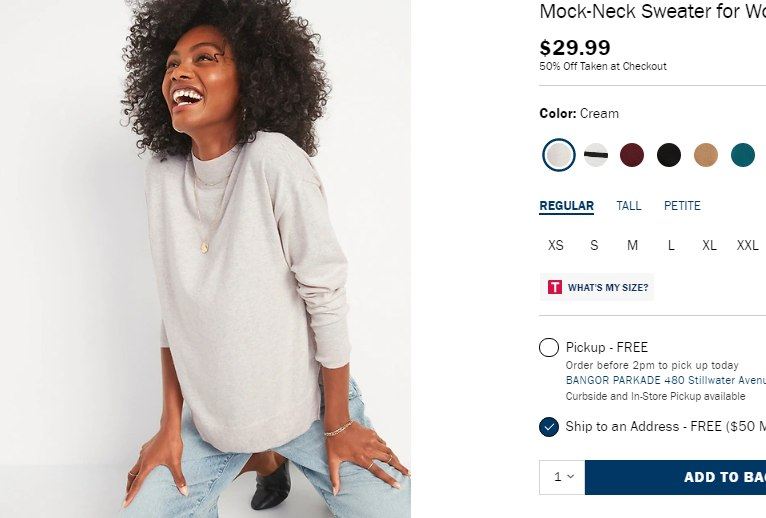Switch to the Petite fit tab

click(682, 206)
